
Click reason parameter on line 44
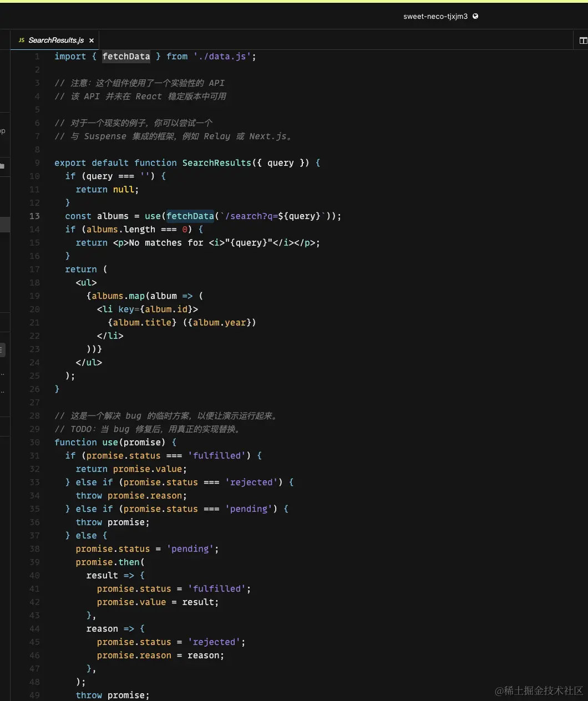tap(102, 629)
